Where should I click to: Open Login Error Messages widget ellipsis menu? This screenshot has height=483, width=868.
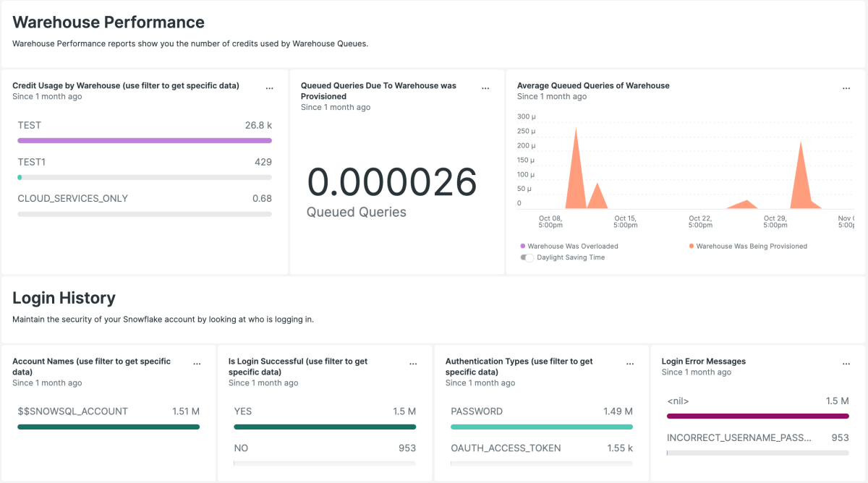coord(846,364)
